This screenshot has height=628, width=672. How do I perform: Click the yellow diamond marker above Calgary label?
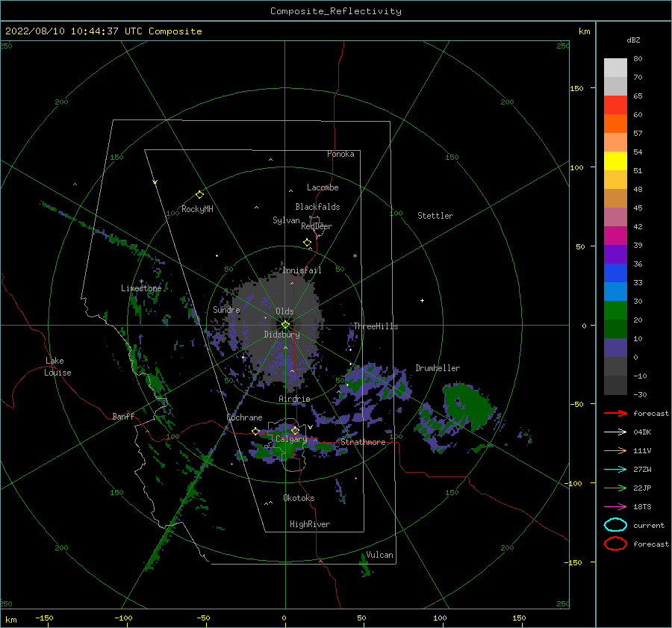[295, 430]
